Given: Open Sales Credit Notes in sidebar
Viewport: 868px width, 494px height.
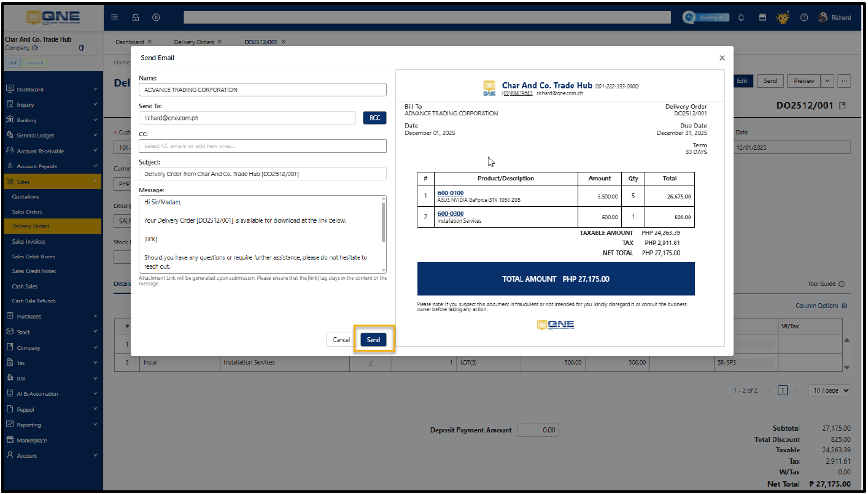Looking at the screenshot, I should (34, 271).
